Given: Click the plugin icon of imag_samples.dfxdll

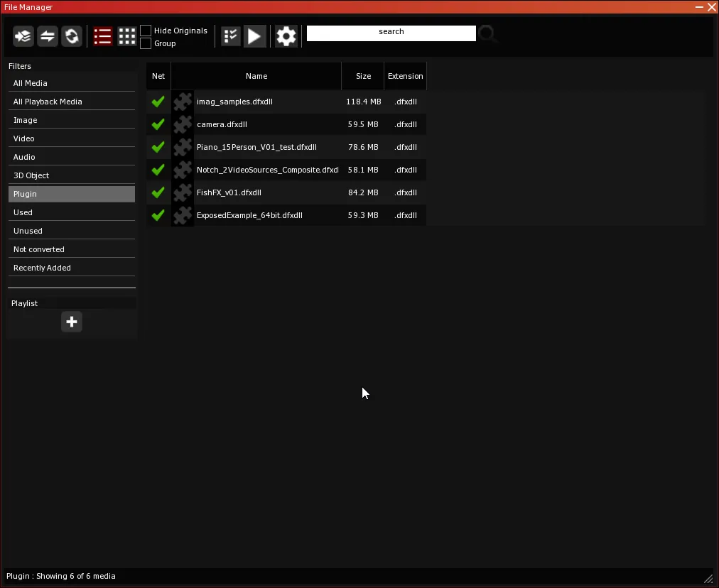Looking at the screenshot, I should [183, 102].
